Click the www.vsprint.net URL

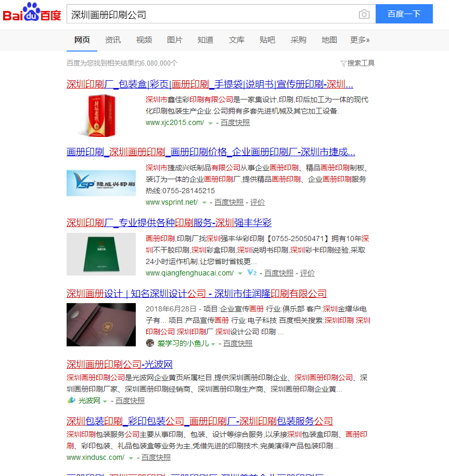tap(172, 202)
